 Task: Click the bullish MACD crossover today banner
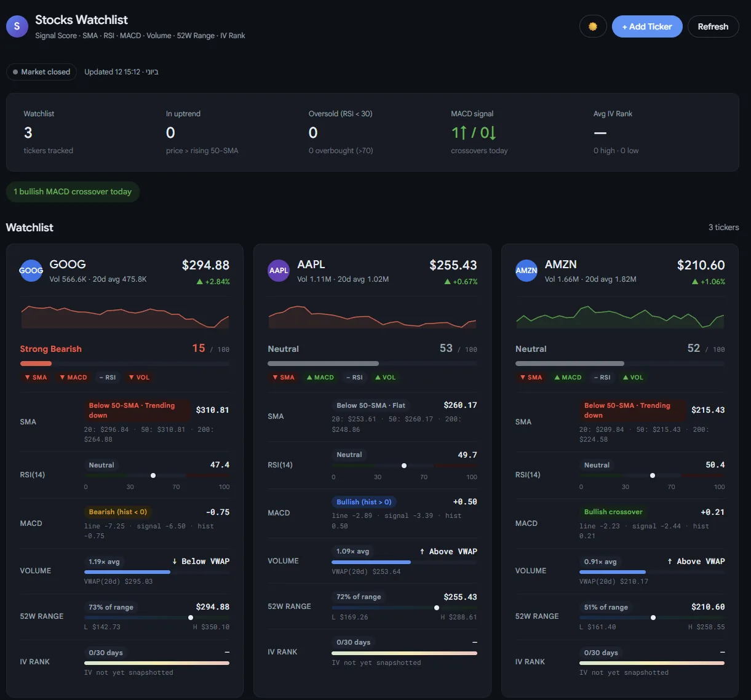pos(73,192)
